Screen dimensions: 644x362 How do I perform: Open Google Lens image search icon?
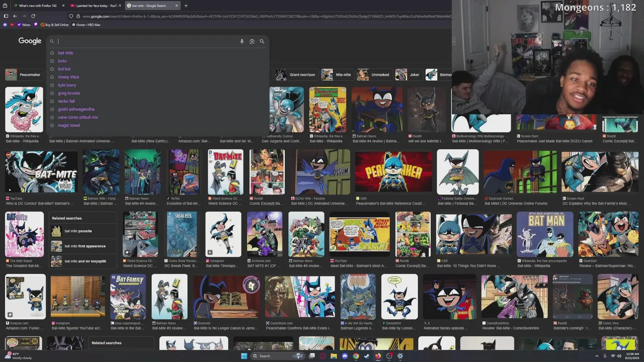[x=252, y=41]
